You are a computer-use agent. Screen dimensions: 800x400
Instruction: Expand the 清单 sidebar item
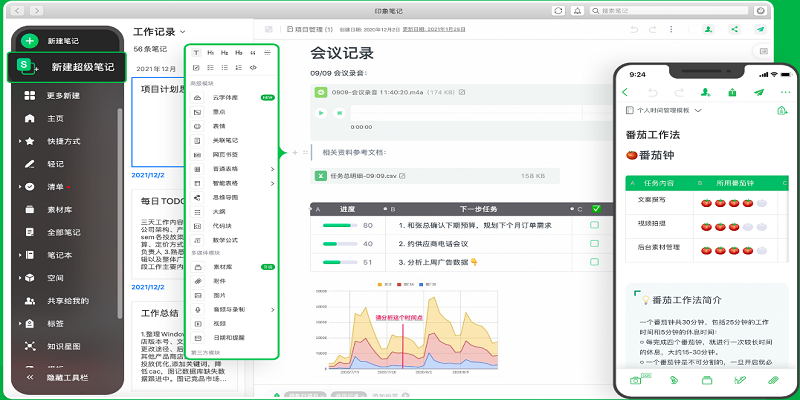[19, 187]
